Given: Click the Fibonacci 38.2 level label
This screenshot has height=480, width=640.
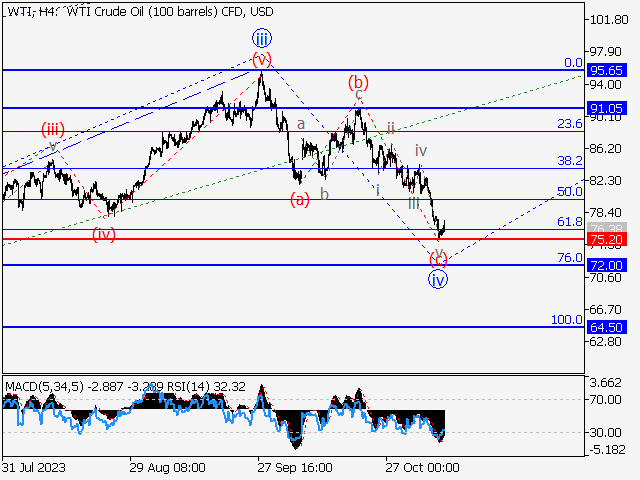Looking at the screenshot, I should [570, 161].
